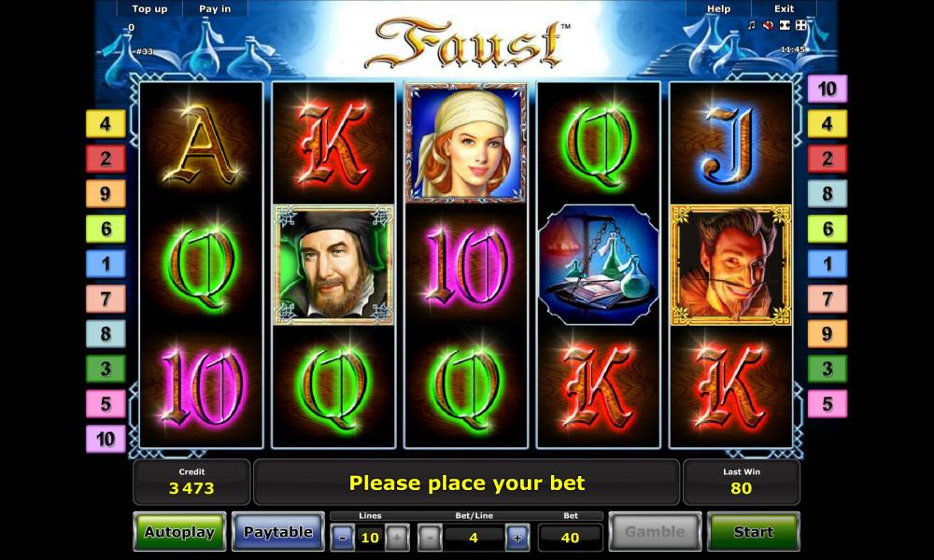This screenshot has width=934, height=560.
Task: Select the Pay in option
Action: [215, 9]
